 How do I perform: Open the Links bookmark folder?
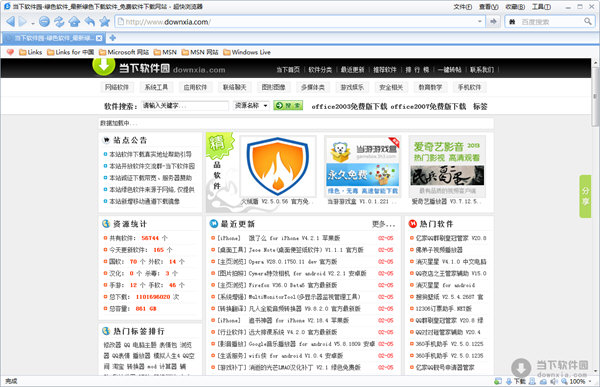point(30,52)
